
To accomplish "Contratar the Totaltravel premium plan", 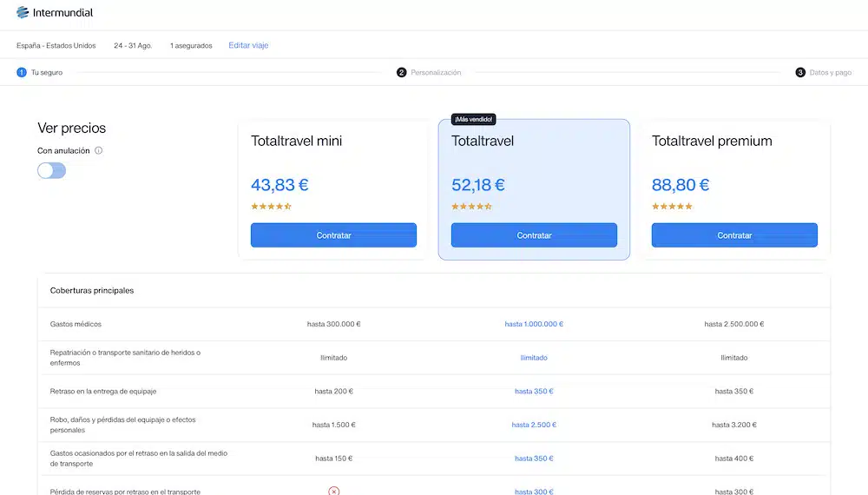I will click(734, 235).
